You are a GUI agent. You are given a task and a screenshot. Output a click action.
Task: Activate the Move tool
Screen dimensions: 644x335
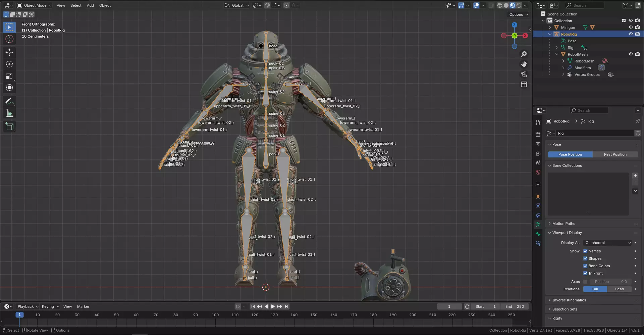tap(9, 52)
